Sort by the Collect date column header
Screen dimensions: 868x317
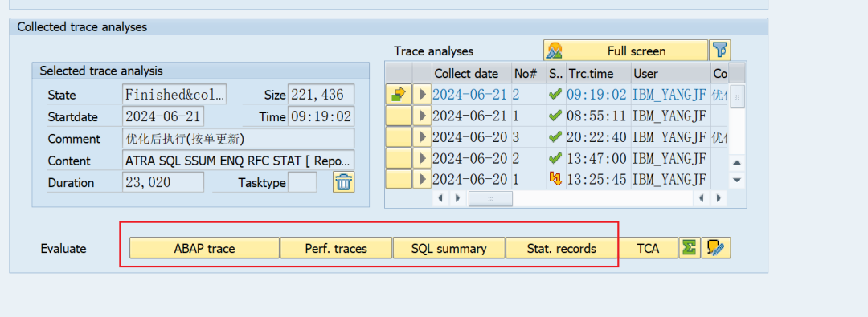pos(472,73)
